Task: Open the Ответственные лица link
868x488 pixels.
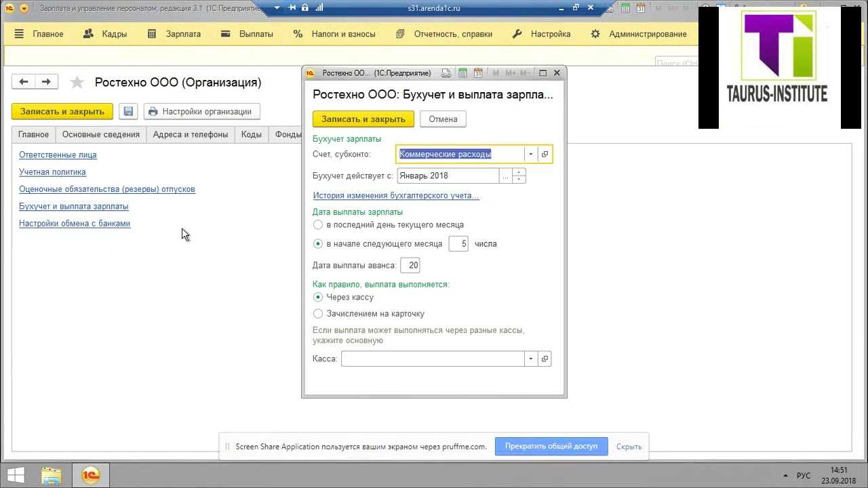Action: 58,155
